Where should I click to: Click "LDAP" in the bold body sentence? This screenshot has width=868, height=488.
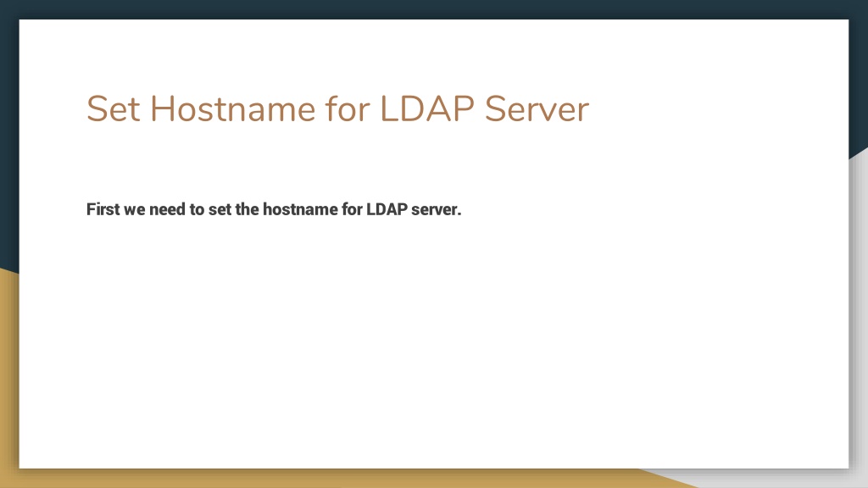tap(387, 210)
